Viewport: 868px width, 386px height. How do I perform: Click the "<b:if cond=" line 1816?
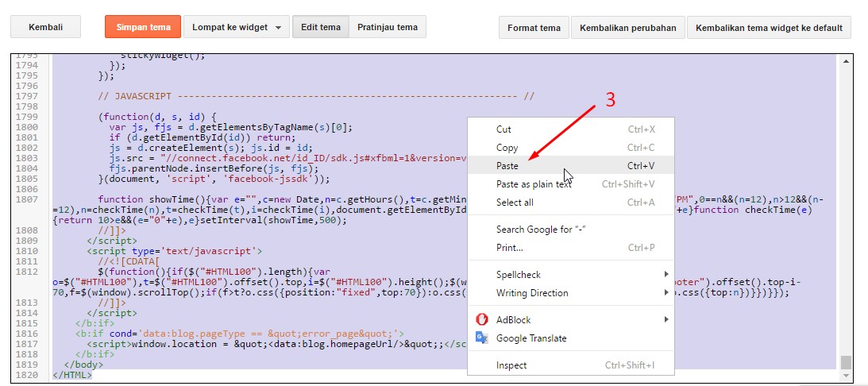click(x=240, y=334)
